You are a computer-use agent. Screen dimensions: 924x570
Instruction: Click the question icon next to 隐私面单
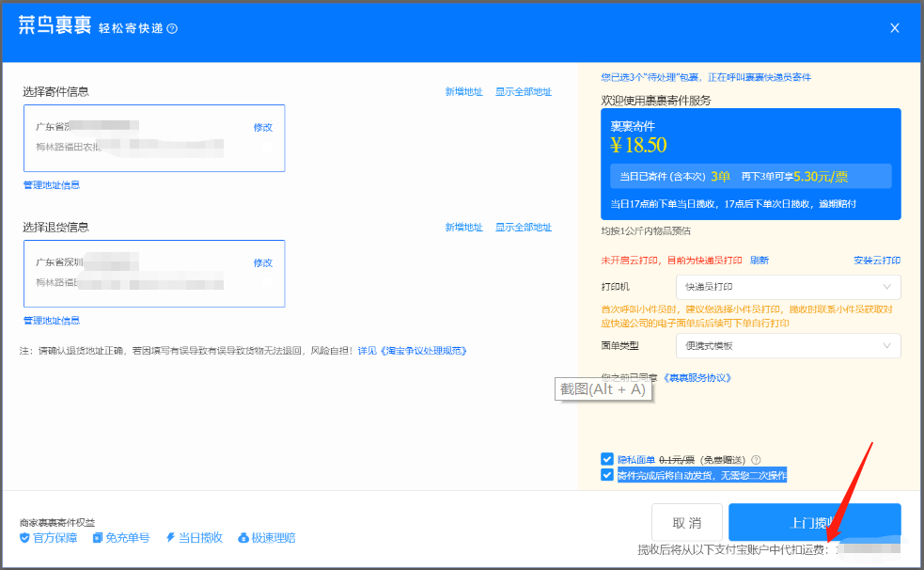(x=756, y=460)
